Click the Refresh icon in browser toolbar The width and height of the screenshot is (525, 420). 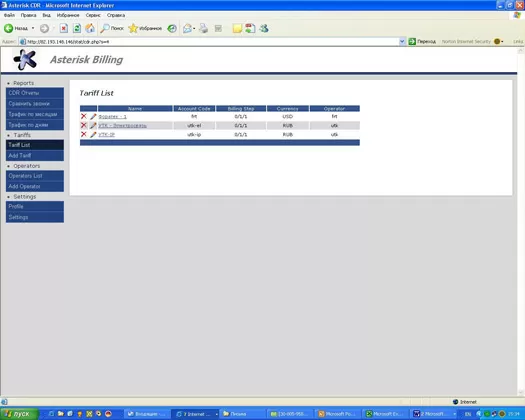77,28
